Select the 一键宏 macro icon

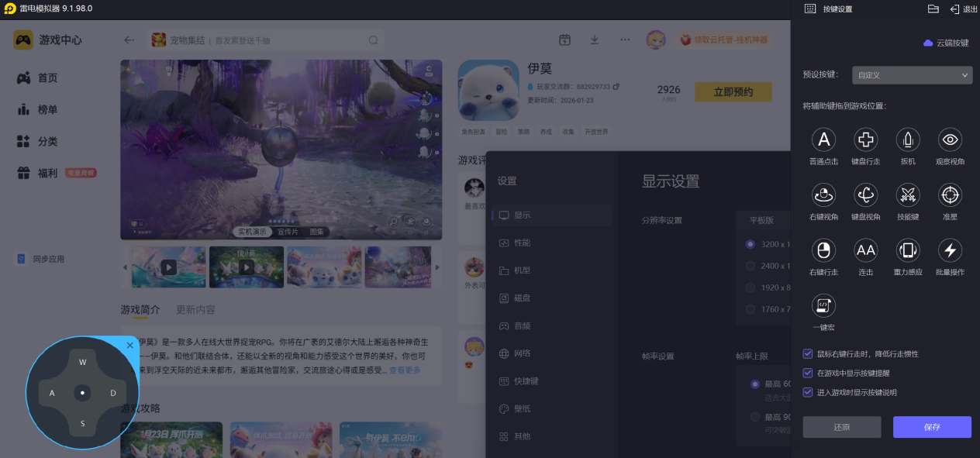click(823, 305)
